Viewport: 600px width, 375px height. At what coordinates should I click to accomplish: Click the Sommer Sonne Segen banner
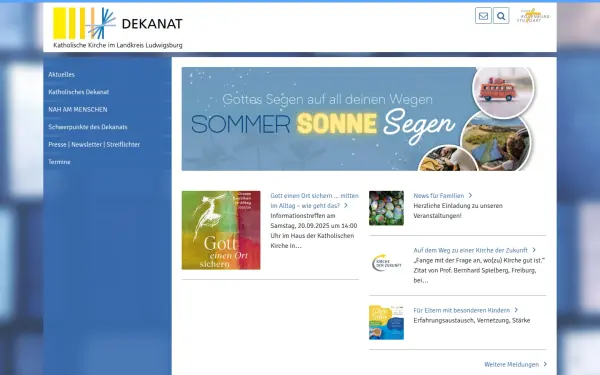[358, 119]
